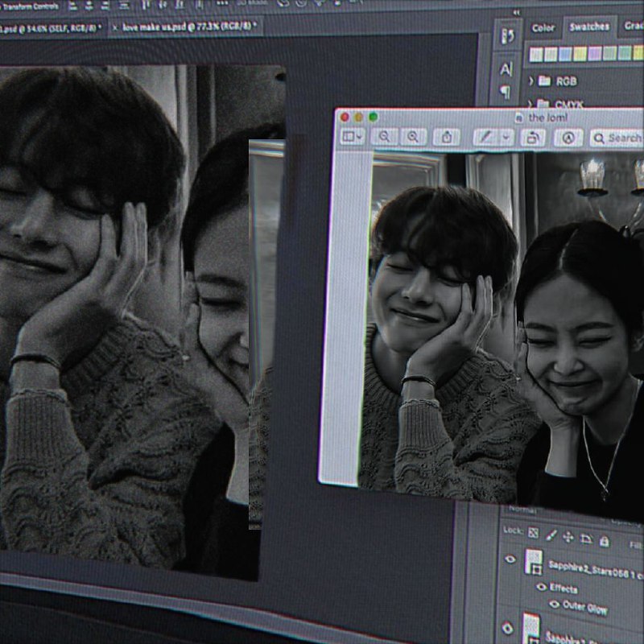Expand the CMYK swatch folder chevron
Image resolution: width=644 pixels, height=644 pixels.
coord(530,103)
